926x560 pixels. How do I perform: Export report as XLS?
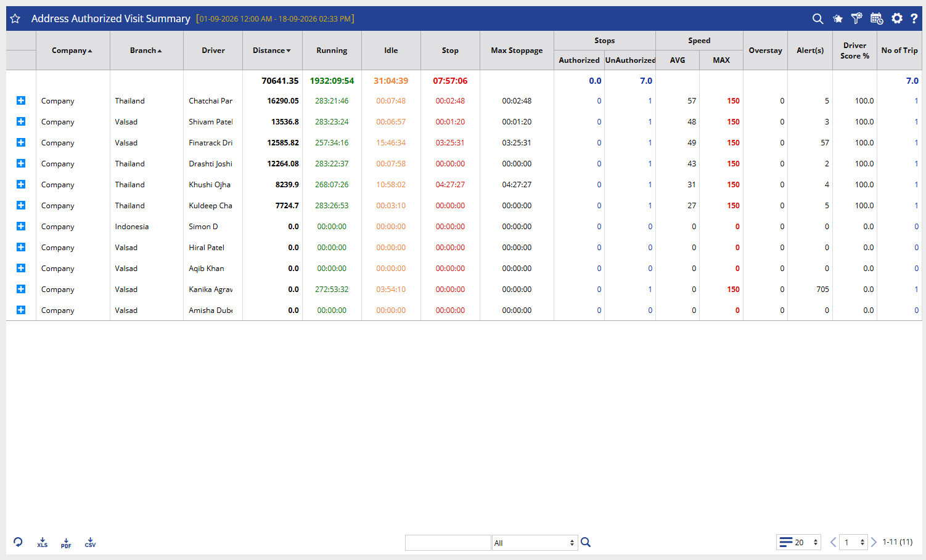pyautogui.click(x=42, y=542)
